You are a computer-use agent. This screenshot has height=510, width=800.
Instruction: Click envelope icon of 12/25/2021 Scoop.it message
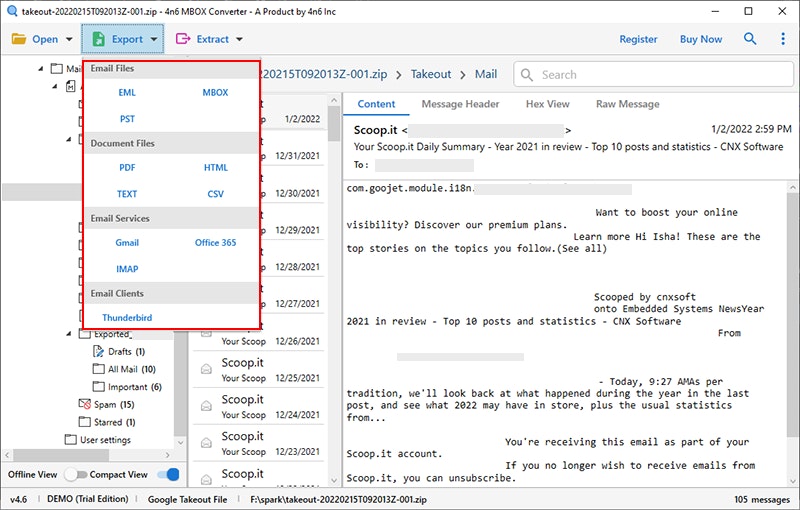click(x=206, y=369)
